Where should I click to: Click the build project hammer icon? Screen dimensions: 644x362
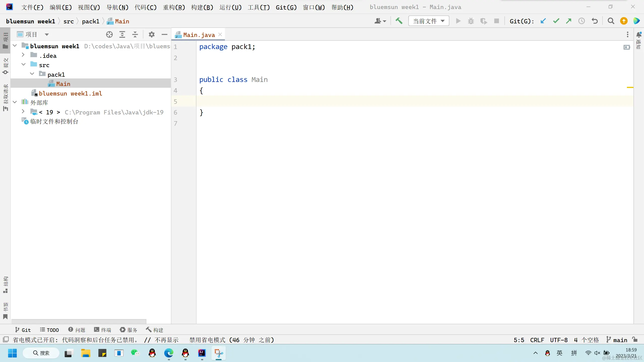[399, 21]
